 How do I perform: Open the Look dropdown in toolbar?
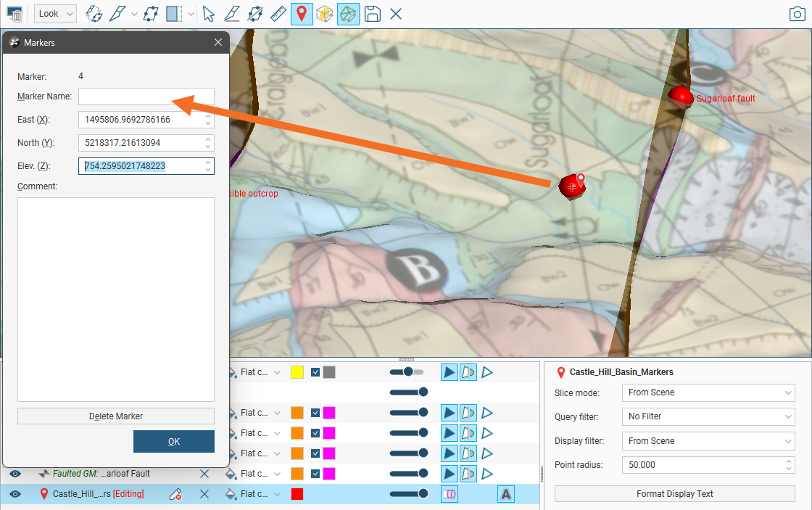(x=55, y=14)
